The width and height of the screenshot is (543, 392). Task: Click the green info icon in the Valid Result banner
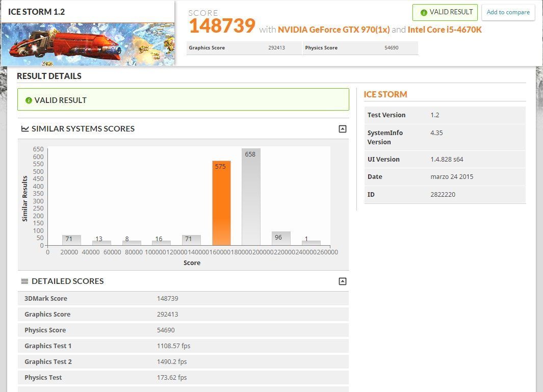pyautogui.click(x=29, y=100)
